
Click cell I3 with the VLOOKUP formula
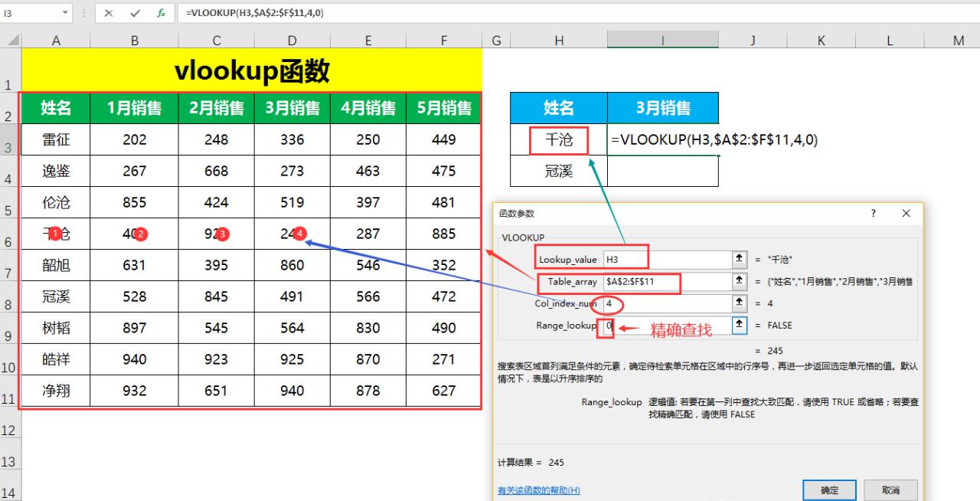[663, 140]
